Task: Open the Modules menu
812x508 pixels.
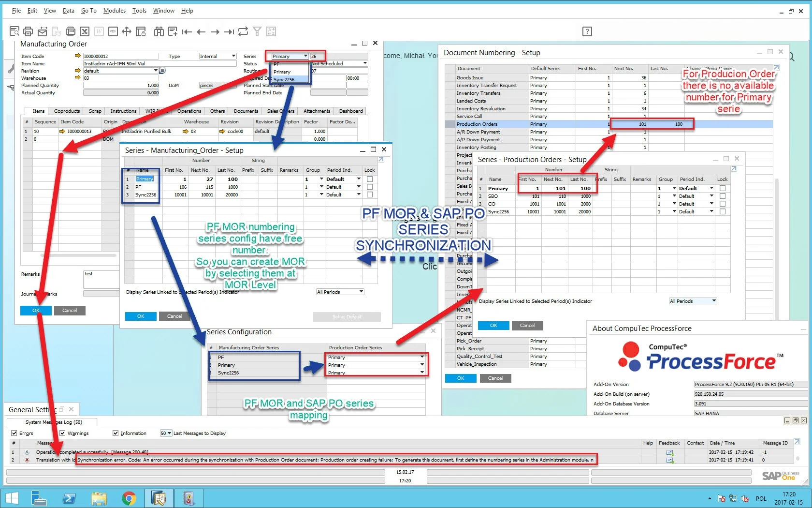Action: 114,10
